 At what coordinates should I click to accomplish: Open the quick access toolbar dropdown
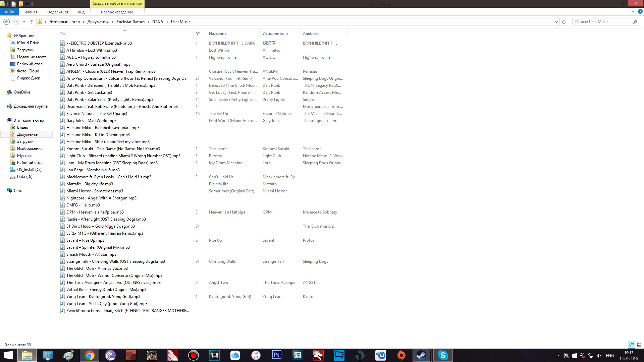click(x=27, y=4)
